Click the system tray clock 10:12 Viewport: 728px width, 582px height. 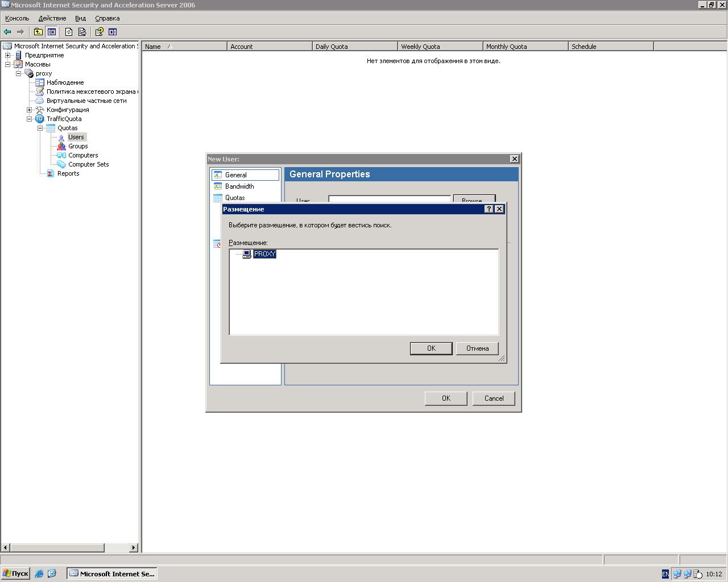tap(714, 574)
